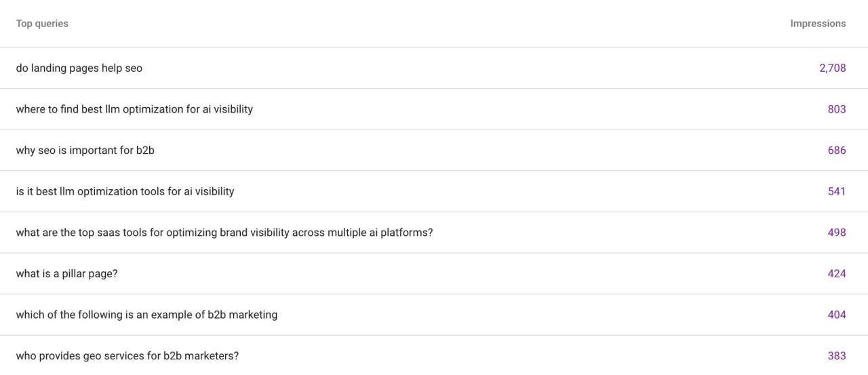Viewport: 868px width, 375px height.
Task: Open the "do landing pages help seo" query
Action: click(x=79, y=68)
